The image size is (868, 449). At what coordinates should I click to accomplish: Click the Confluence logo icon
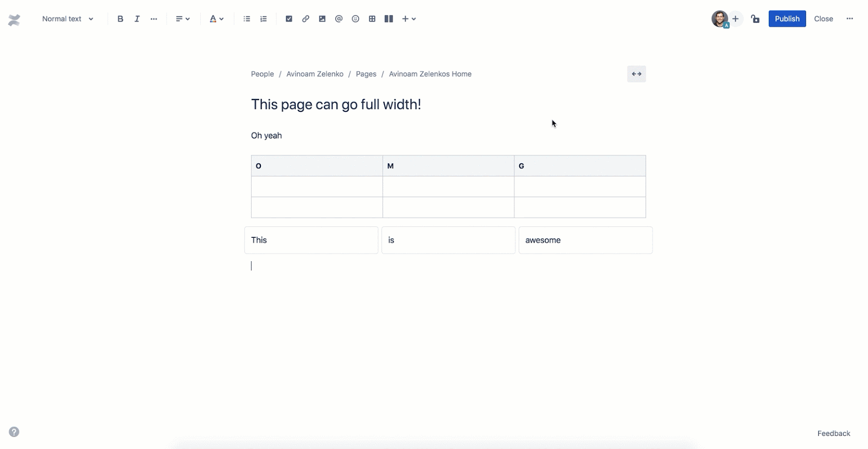tap(14, 20)
